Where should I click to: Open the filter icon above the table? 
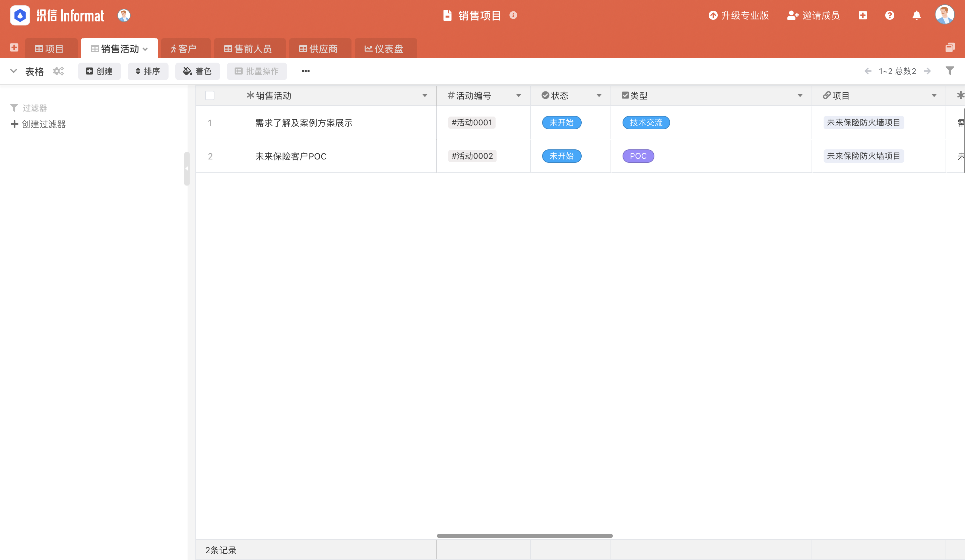tap(950, 71)
